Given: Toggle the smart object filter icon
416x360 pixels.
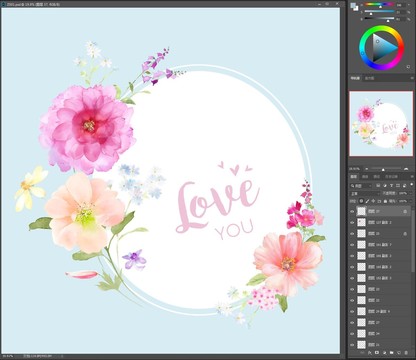Looking at the screenshot, I should (x=404, y=186).
